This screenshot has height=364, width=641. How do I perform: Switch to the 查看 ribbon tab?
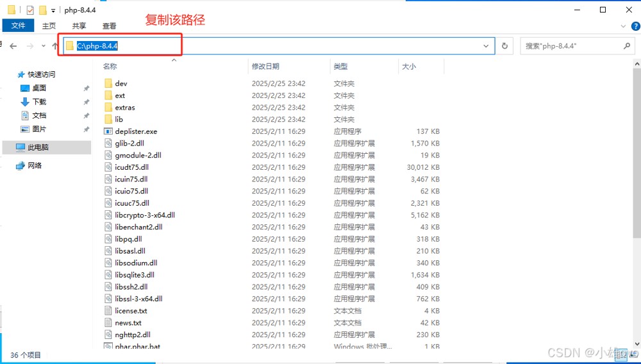tap(110, 26)
